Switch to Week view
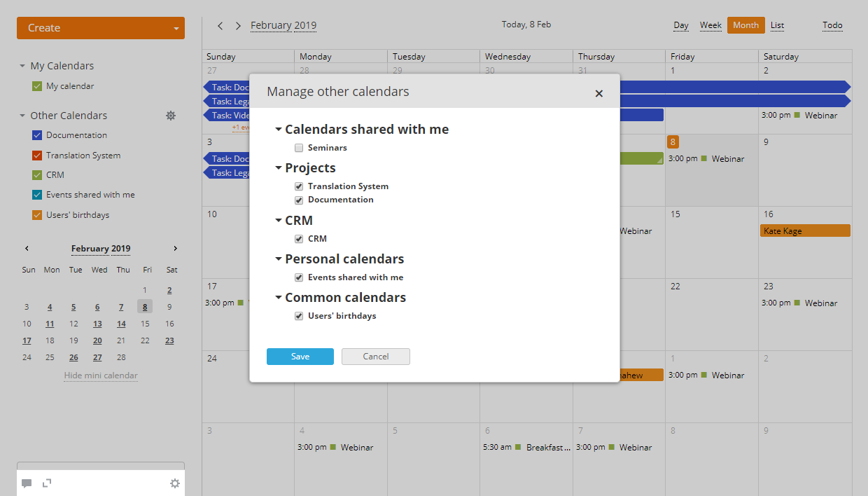The height and width of the screenshot is (496, 868). click(710, 25)
